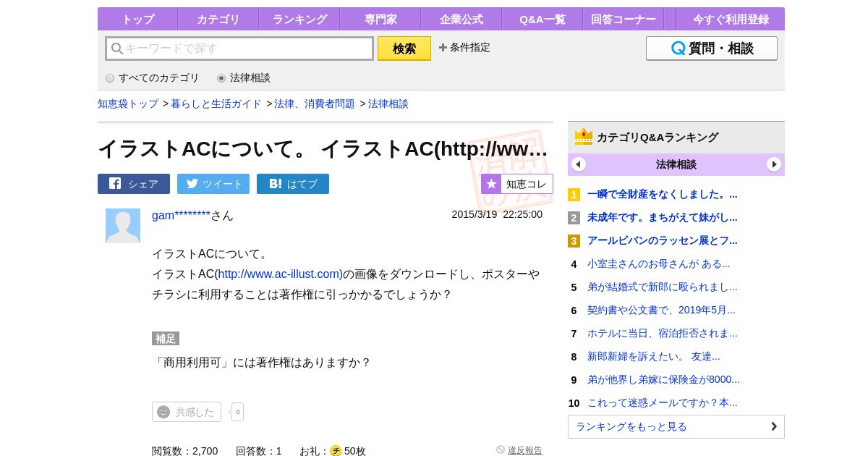Click the 質問・相談 button
The width and height of the screenshot is (868, 456).
pos(712,48)
